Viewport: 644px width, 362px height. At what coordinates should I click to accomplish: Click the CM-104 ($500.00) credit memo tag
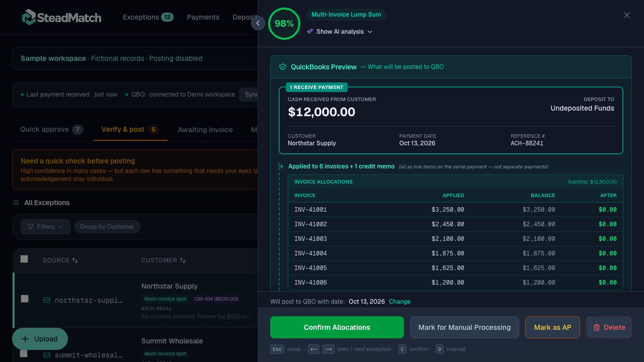point(216,299)
